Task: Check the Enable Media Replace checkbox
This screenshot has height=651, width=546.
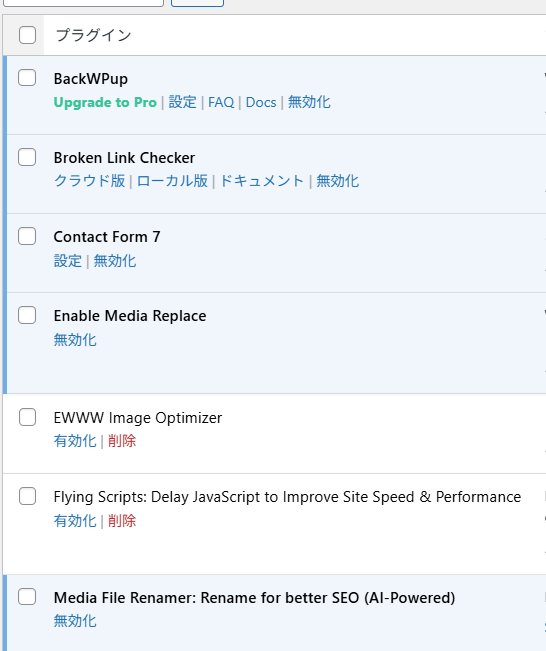Action: pos(27,315)
